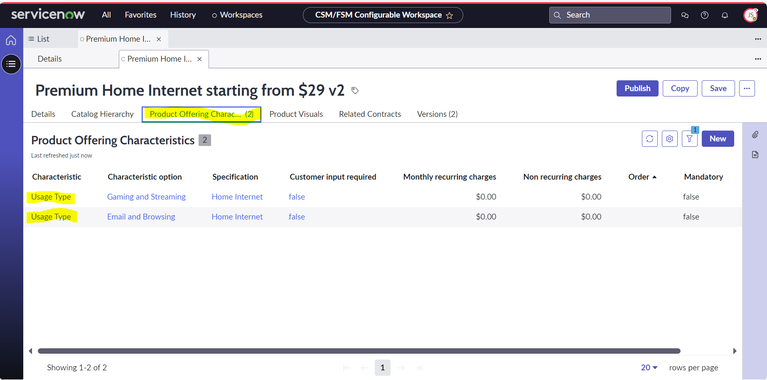Image resolution: width=767 pixels, height=380 pixels.
Task: Open the list filter icon
Action: tap(690, 139)
